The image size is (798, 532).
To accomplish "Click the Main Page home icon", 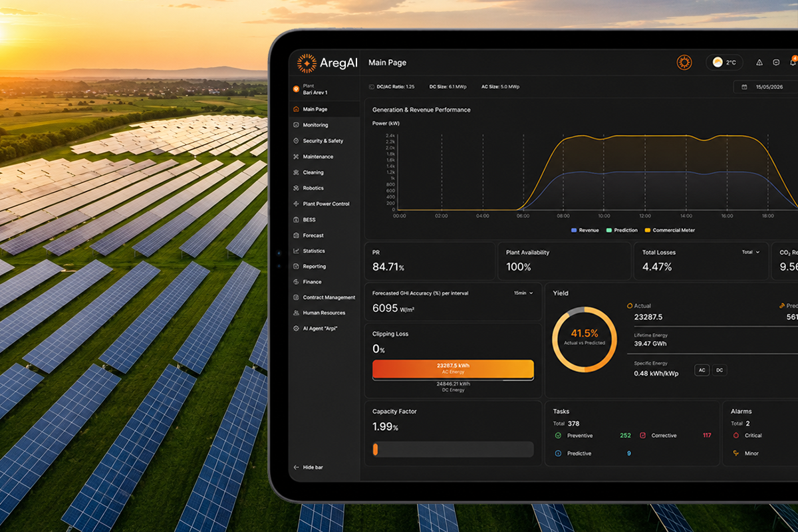I will [297, 109].
